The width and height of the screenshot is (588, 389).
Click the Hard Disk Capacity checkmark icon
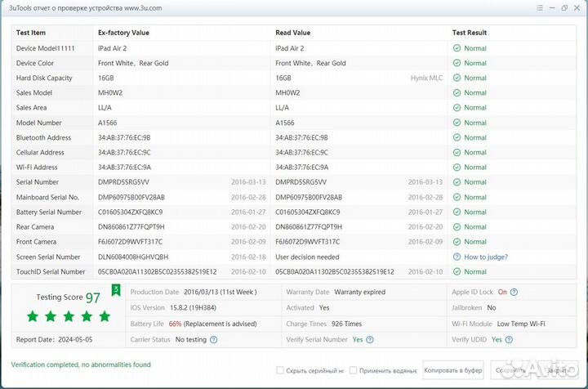click(x=457, y=78)
